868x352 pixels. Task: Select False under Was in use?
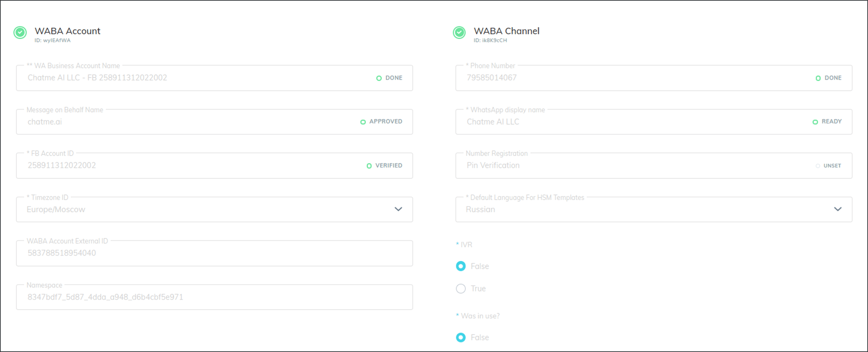click(461, 337)
